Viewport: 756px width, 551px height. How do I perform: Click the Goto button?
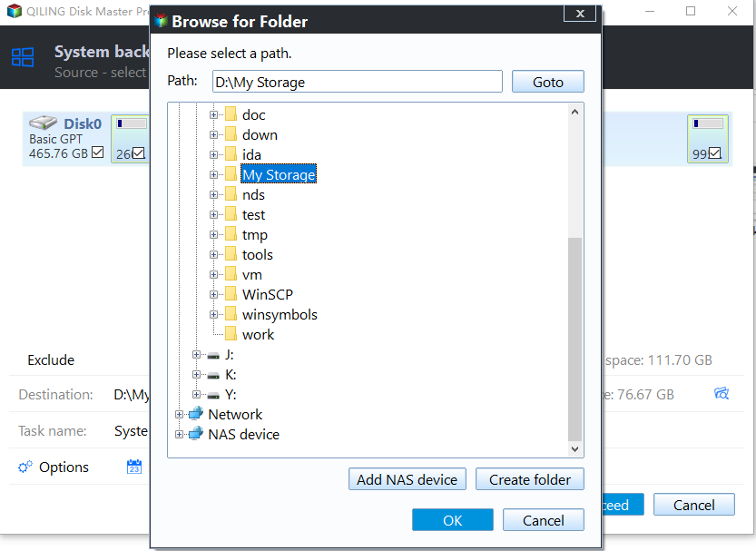(548, 82)
